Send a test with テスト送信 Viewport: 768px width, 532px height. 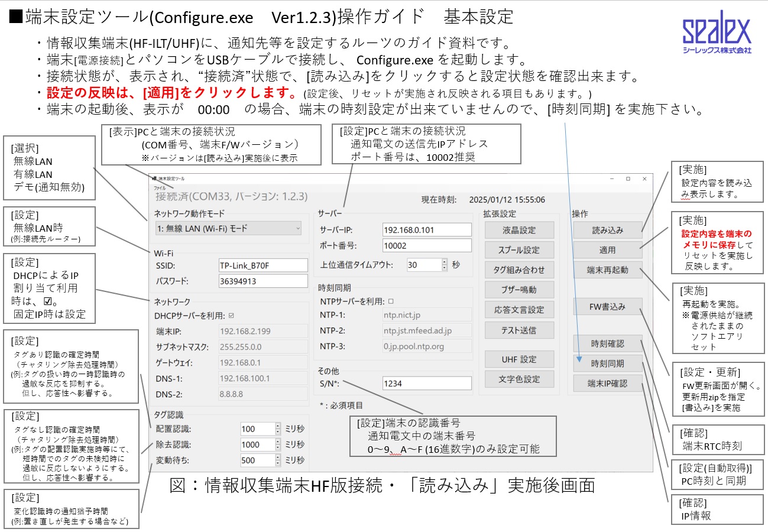click(519, 329)
